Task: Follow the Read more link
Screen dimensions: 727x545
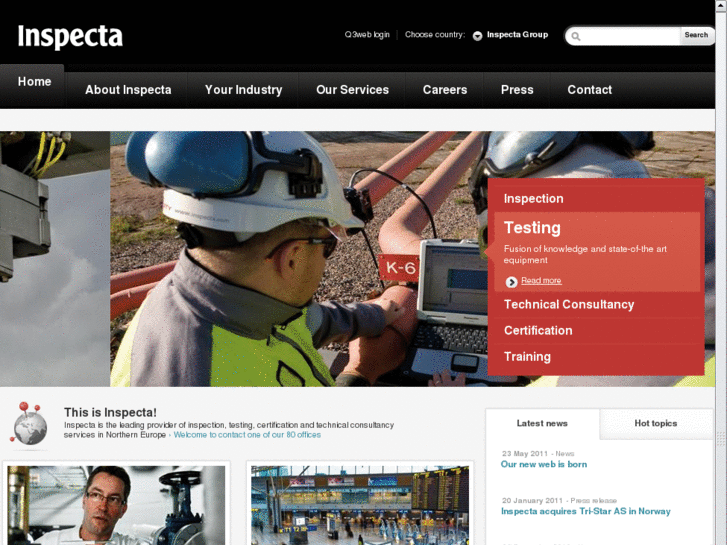Action: (x=541, y=281)
